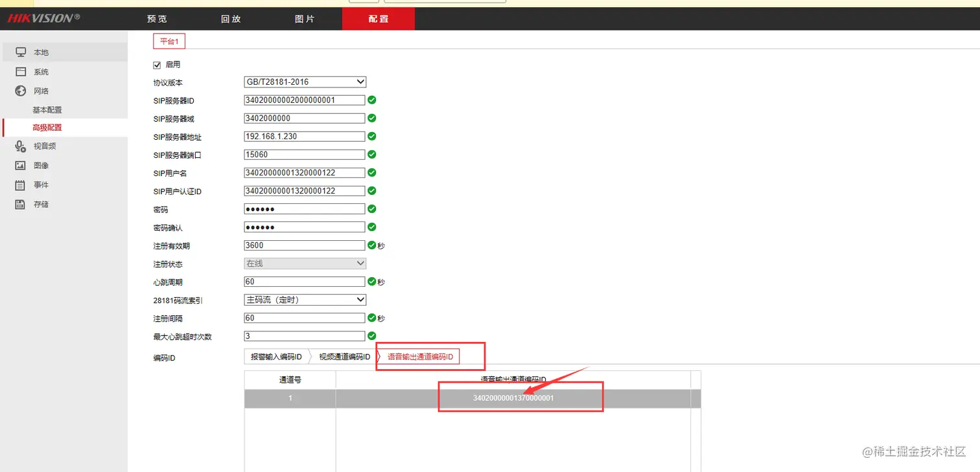Switch to the 图片 top tab
Viewport: 980px width, 472px height.
pyautogui.click(x=305, y=19)
